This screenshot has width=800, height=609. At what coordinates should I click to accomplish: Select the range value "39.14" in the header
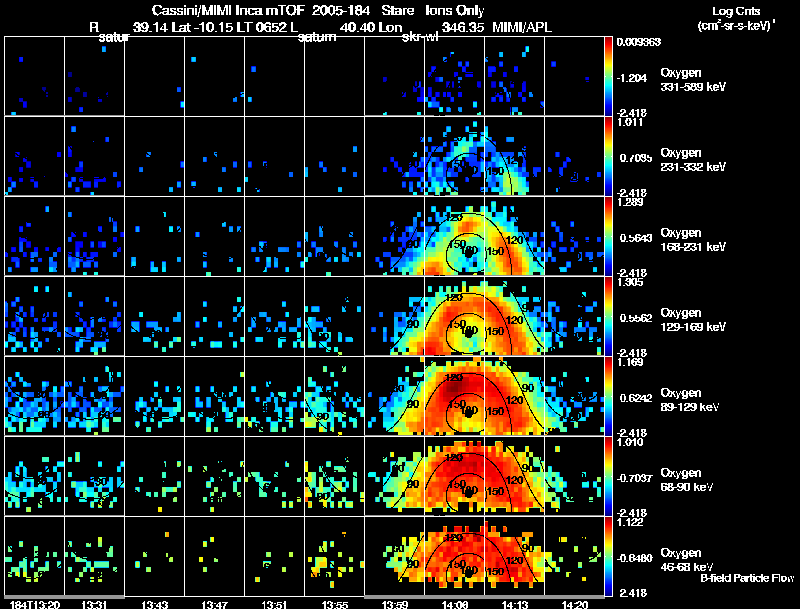pos(150,27)
